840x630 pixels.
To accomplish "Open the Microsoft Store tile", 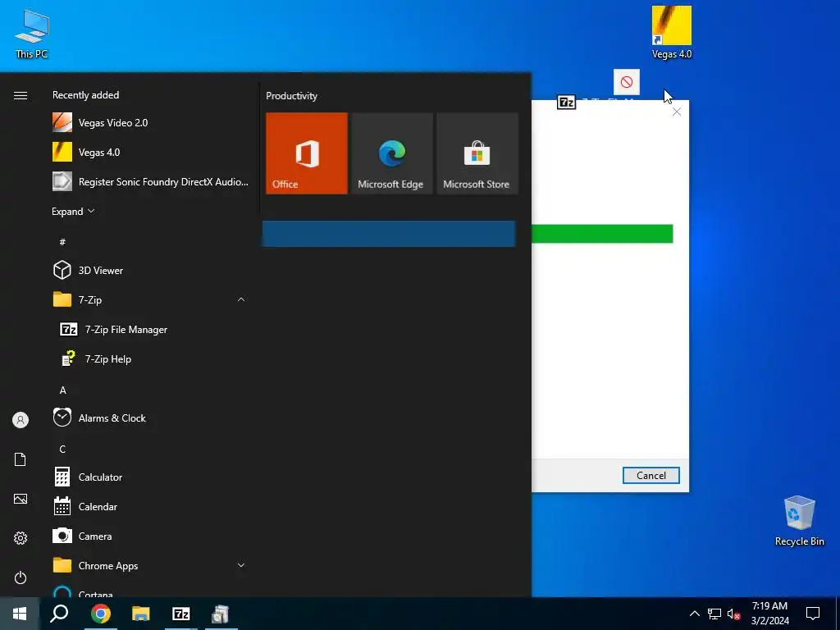I will point(477,153).
